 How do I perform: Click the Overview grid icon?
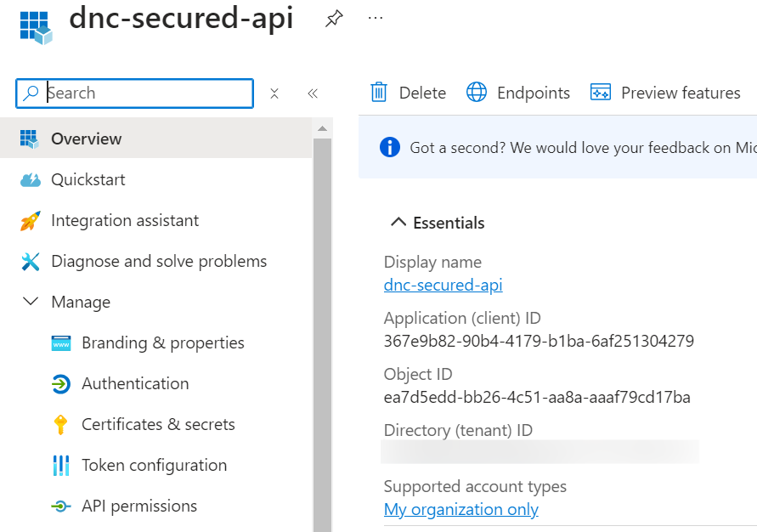[29, 139]
